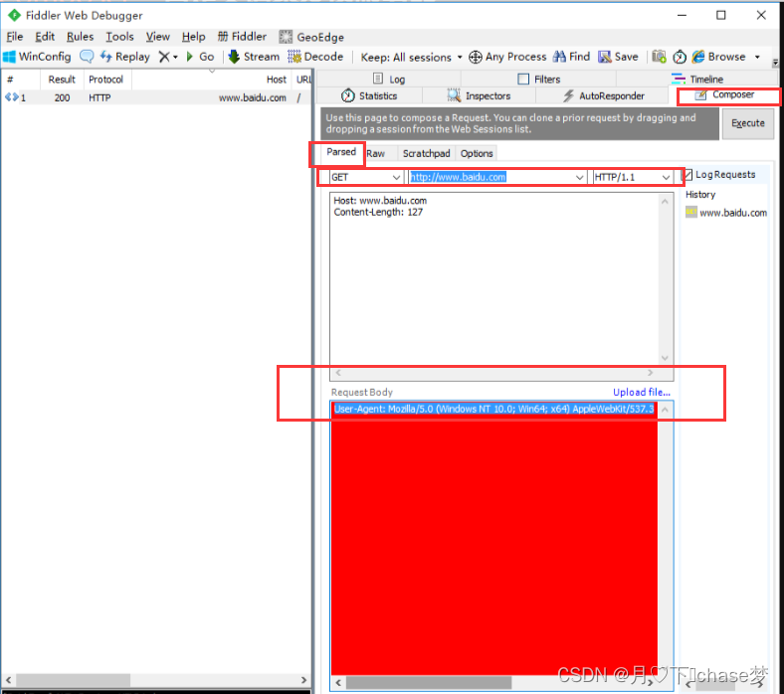The width and height of the screenshot is (784, 694).
Task: Sort sessions by Result column
Action: coord(62,79)
